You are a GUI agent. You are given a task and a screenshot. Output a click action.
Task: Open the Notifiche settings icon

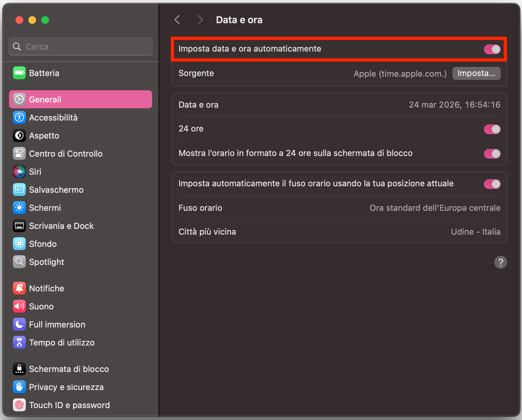pyautogui.click(x=19, y=288)
